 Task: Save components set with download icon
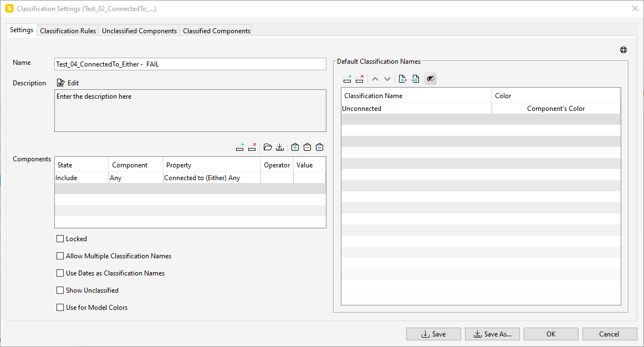pyautogui.click(x=280, y=147)
